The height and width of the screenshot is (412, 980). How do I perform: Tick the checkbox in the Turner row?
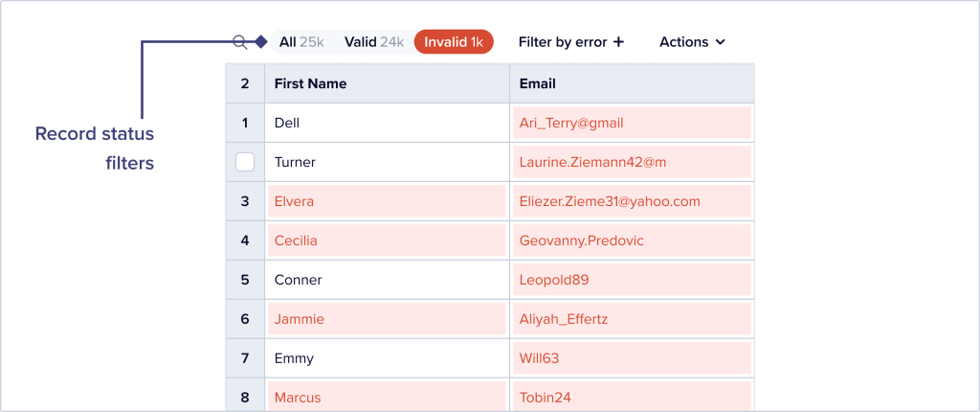[245, 162]
